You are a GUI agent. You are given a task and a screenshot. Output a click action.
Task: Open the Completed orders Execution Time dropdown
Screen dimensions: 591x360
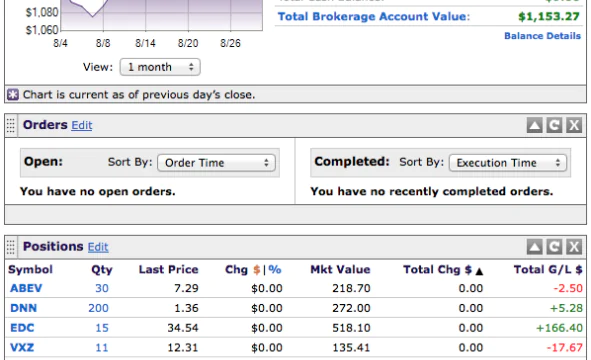[x=508, y=163]
